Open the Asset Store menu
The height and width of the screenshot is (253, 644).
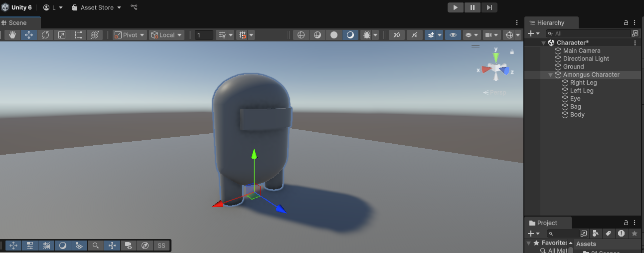point(97,7)
